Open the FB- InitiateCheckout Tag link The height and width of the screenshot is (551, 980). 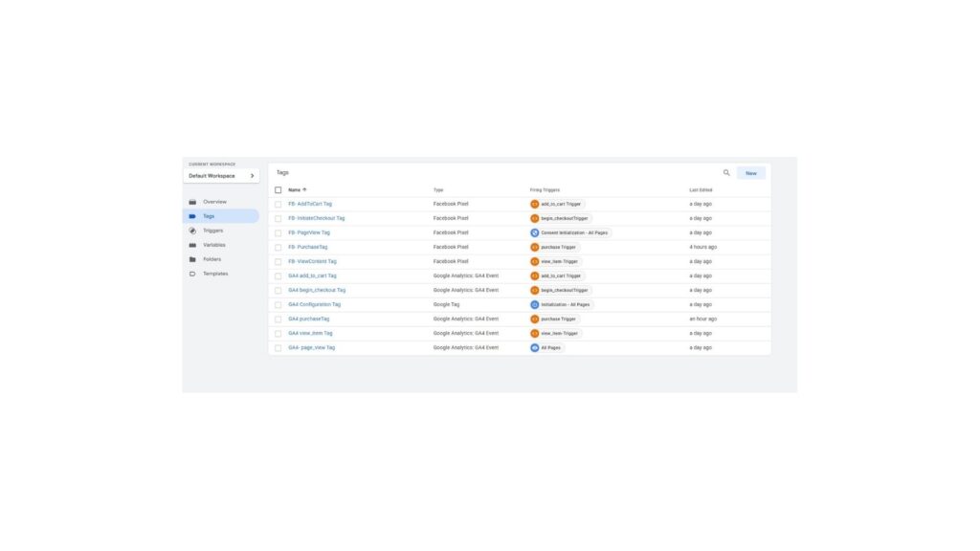pos(316,219)
